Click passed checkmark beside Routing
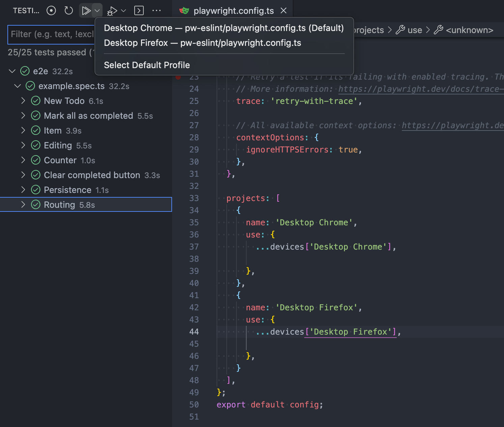 36,205
